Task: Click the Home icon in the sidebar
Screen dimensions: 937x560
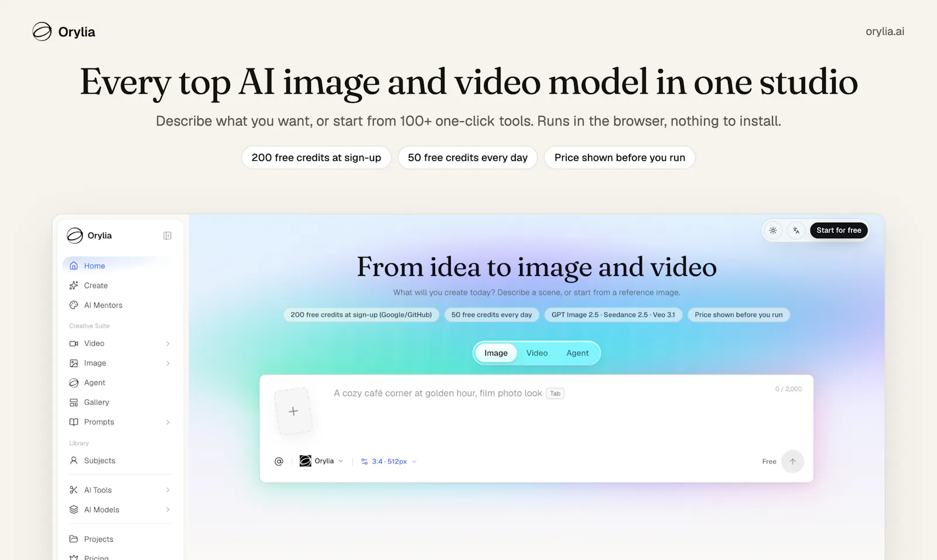Action: click(x=74, y=266)
